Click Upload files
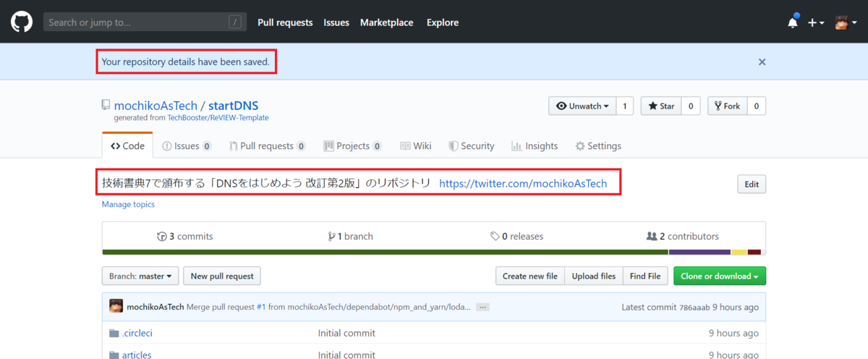 594,276
